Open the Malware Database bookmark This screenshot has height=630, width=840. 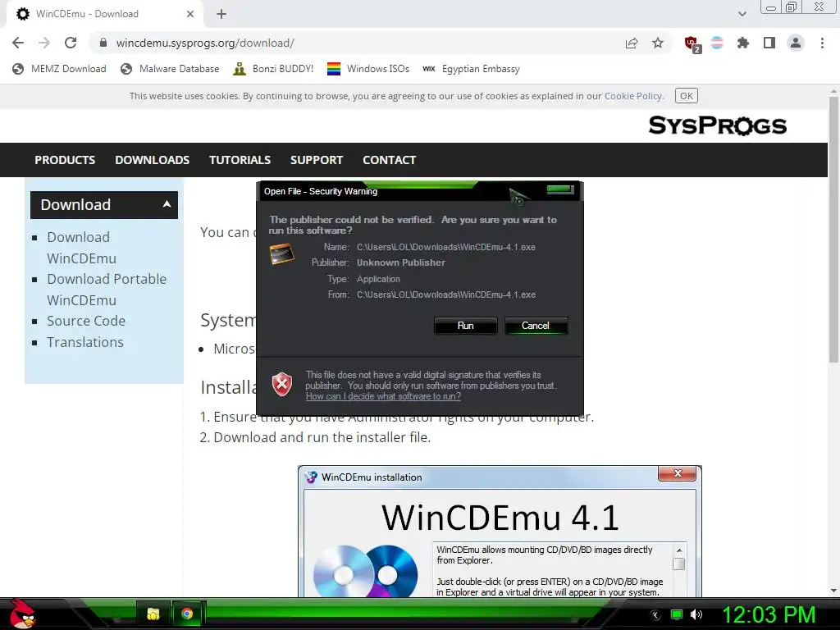[x=170, y=69]
